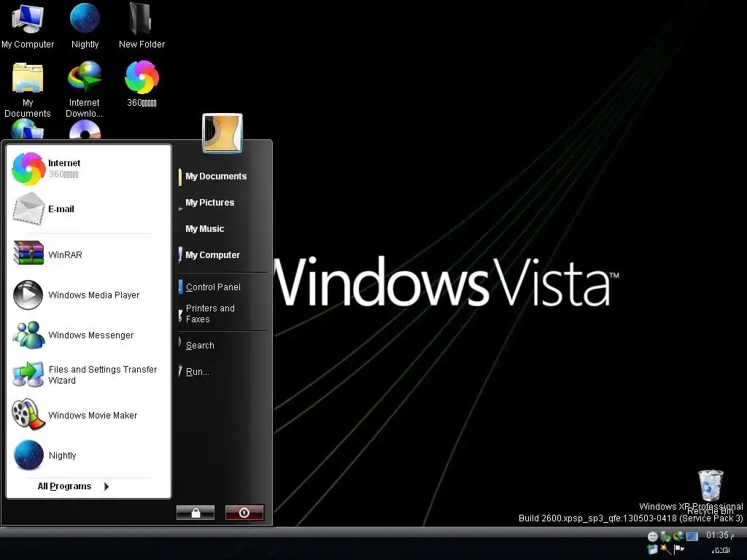Open Nightly desktop shortcut
The image size is (747, 560).
[85, 25]
